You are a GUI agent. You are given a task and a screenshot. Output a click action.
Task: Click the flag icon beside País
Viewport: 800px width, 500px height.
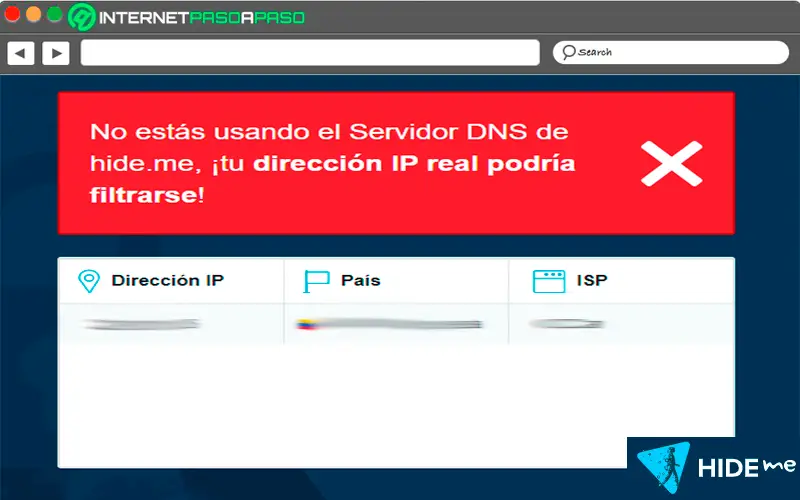316,281
